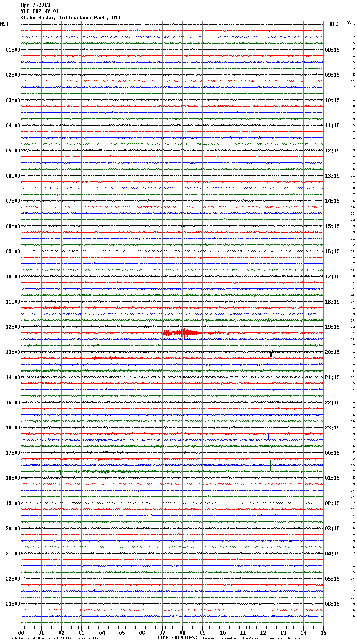The width and height of the screenshot is (357, 644).
Task: Select the 23:00 MST time label
Action: pos(13,604)
